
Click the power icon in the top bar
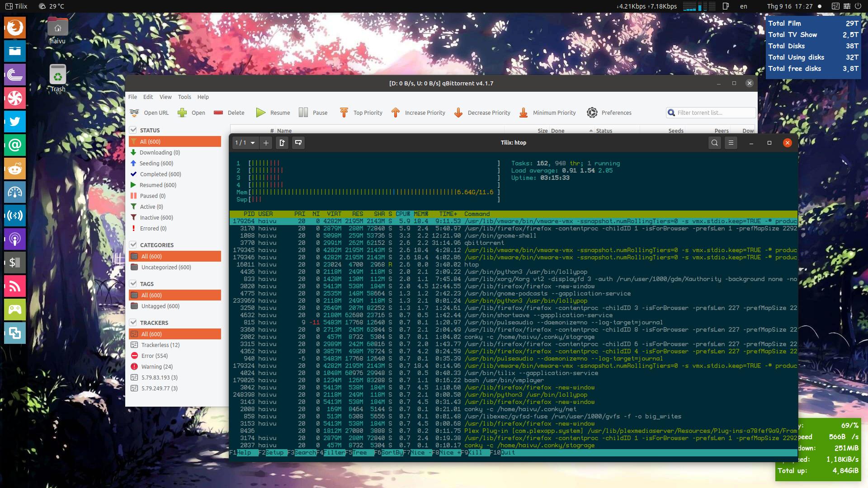point(858,6)
